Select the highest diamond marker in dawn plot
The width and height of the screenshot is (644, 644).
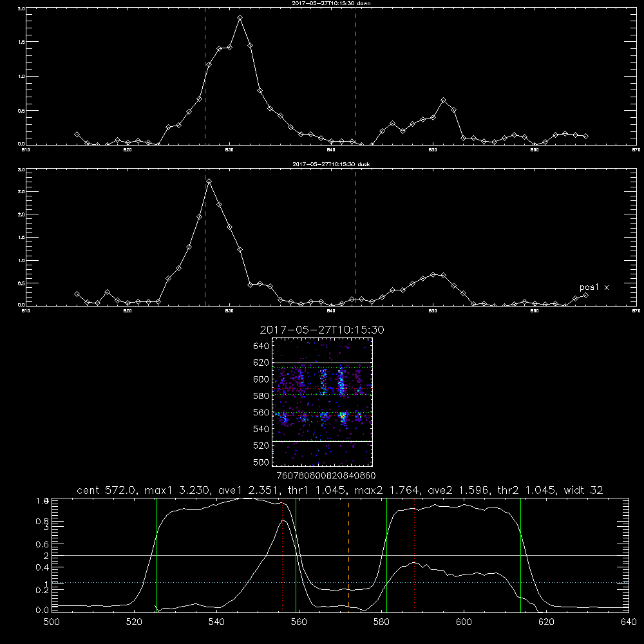[x=240, y=18]
